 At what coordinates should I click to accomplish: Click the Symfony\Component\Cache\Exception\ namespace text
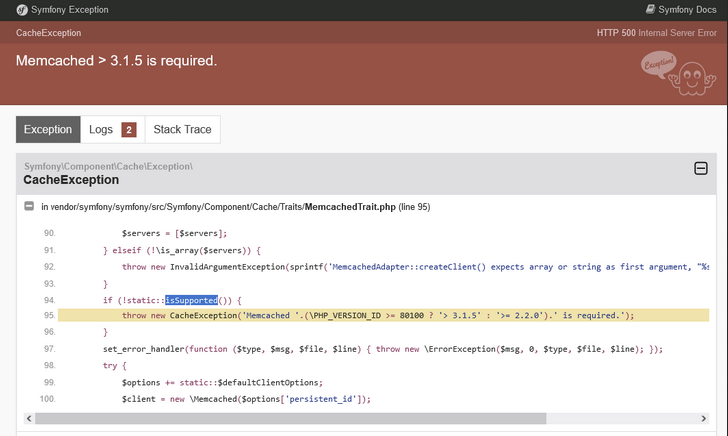tap(108, 166)
